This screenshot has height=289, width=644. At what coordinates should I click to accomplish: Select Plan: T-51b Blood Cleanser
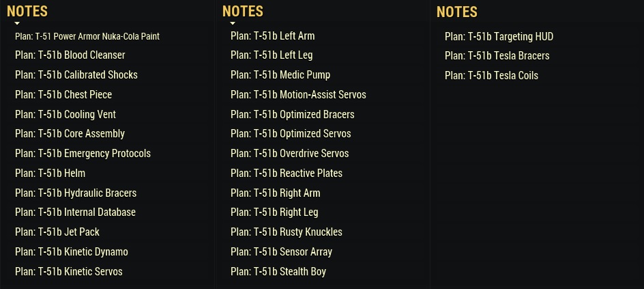click(x=70, y=55)
